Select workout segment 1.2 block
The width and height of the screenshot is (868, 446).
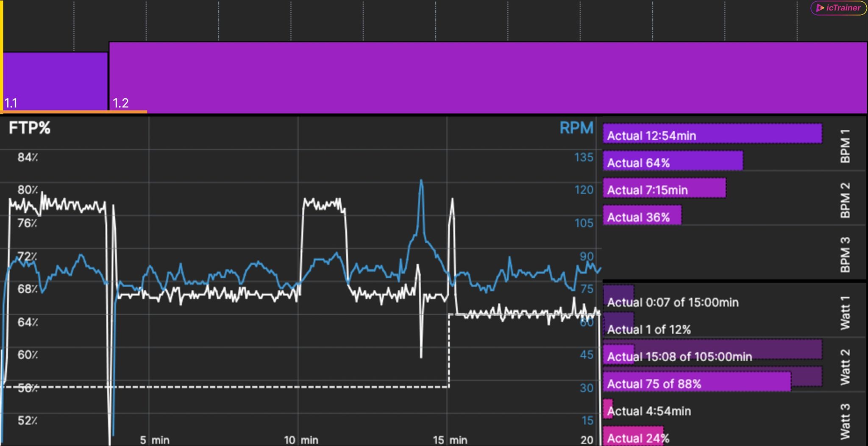click(x=487, y=76)
